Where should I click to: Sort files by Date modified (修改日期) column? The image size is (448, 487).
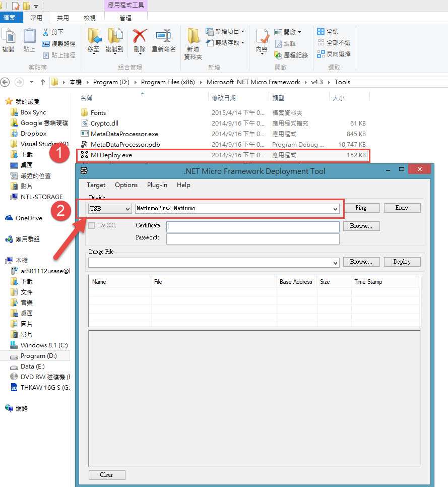point(224,98)
